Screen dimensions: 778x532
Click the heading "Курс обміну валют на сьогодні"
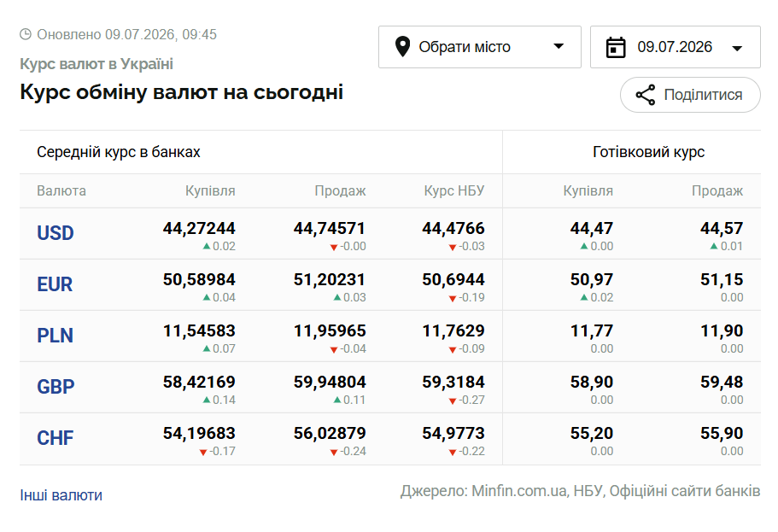182,92
